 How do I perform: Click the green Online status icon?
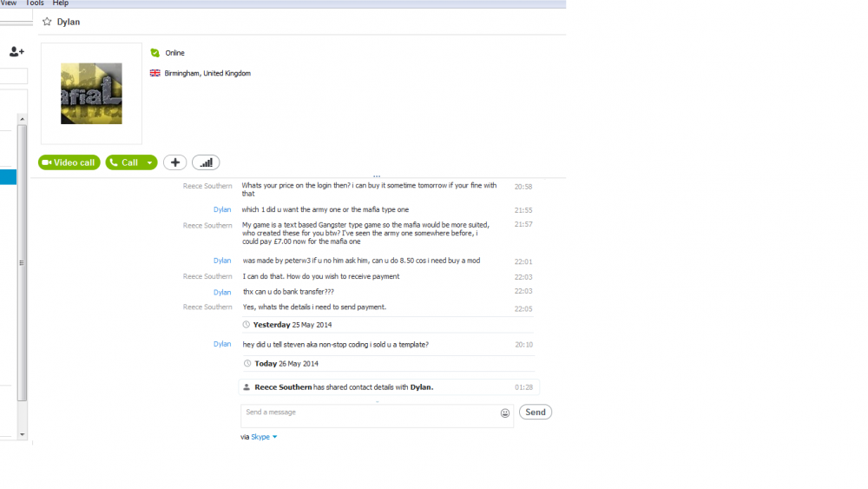[155, 53]
